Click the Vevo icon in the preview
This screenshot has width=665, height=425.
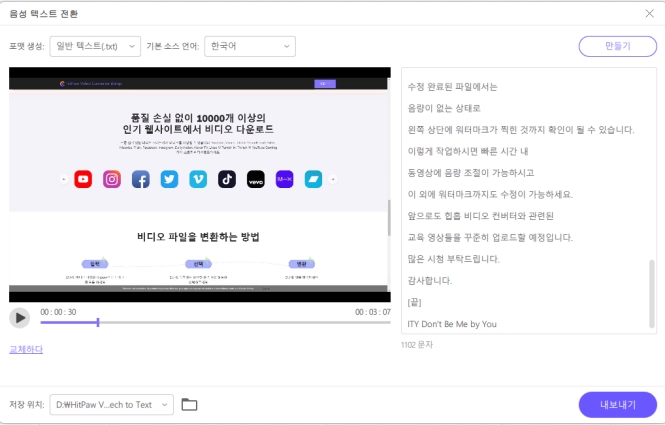tap(256, 179)
